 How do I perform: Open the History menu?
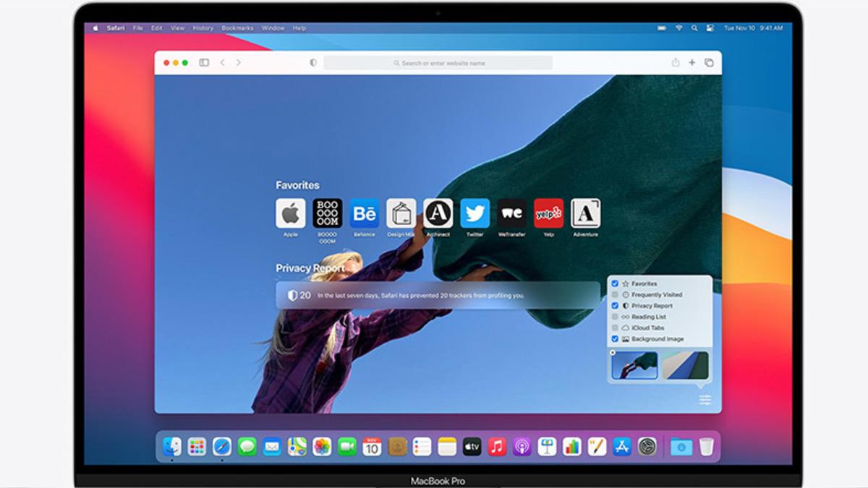(203, 28)
